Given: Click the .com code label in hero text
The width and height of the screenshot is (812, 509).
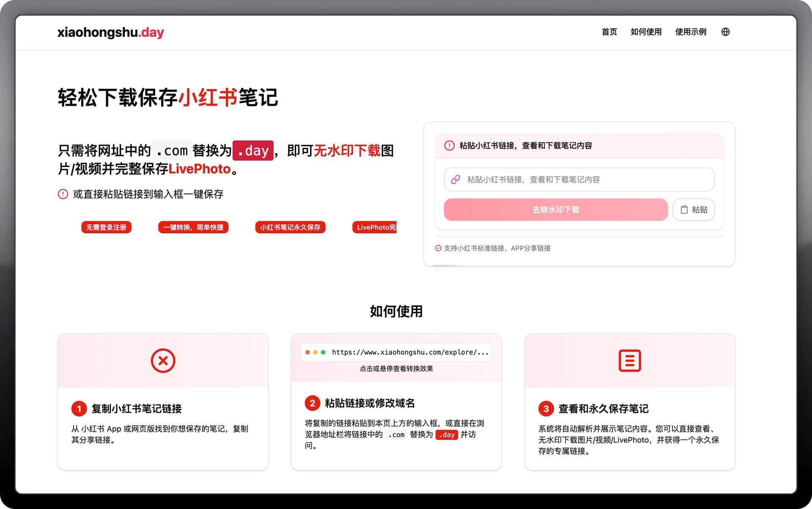Looking at the screenshot, I should tap(172, 151).
